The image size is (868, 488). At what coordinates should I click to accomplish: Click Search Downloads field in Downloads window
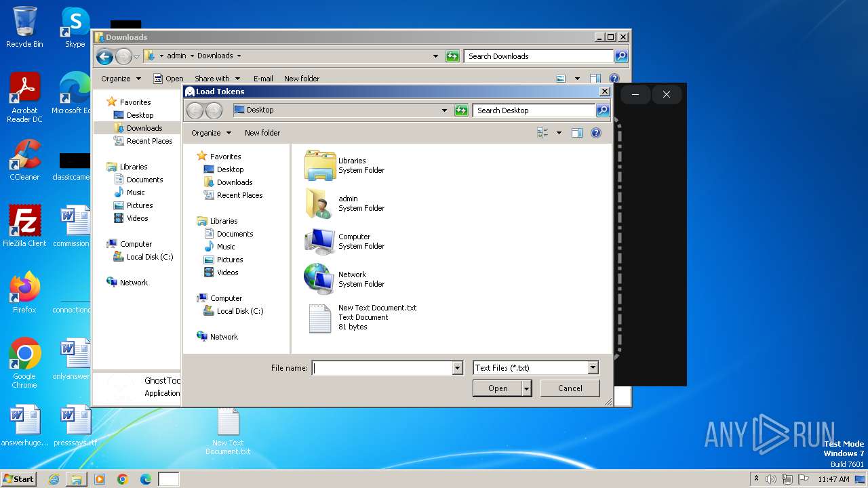(x=539, y=56)
